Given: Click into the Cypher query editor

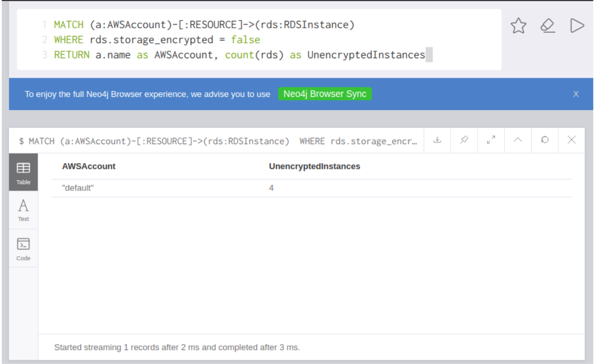Looking at the screenshot, I should click(253, 40).
